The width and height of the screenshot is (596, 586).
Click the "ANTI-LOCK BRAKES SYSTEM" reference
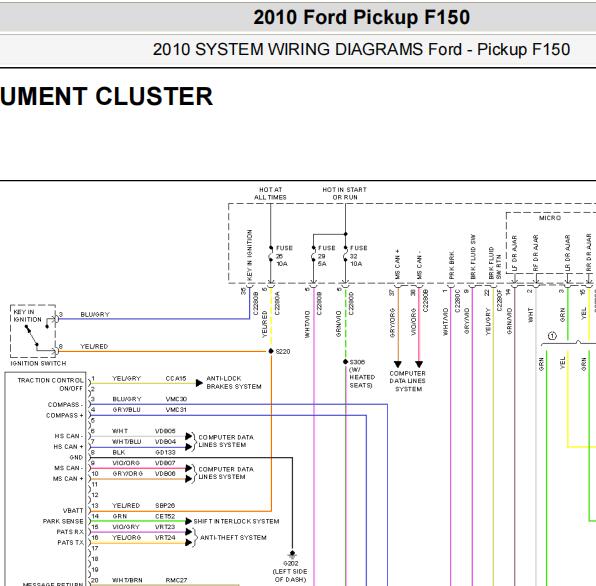pos(234,383)
